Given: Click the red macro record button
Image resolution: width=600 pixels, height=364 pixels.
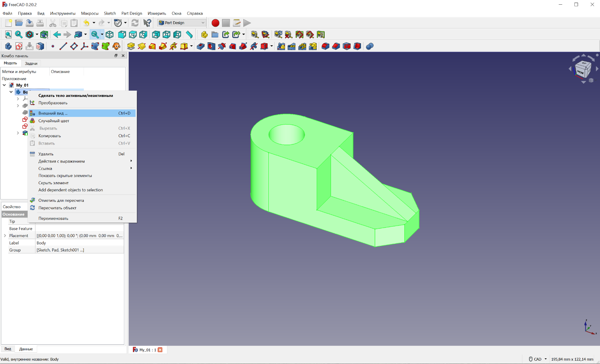Looking at the screenshot, I should tap(215, 23).
